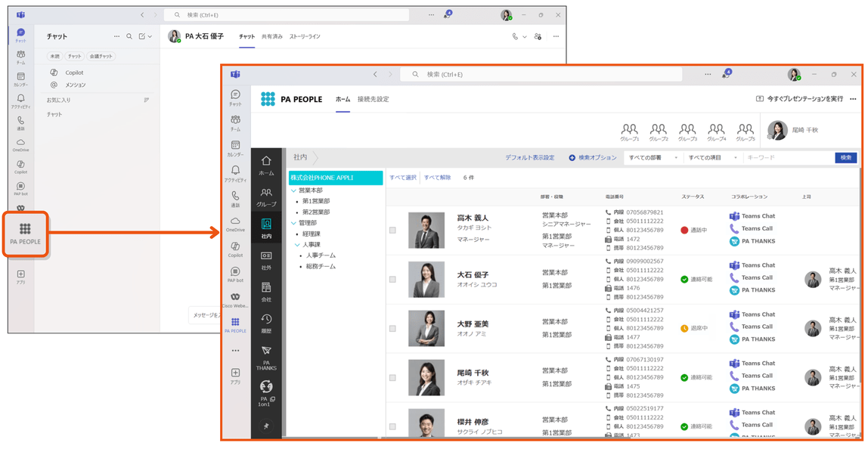Viewport: 868px width, 449px height.
Task: Open グループ5 group icon
Action: (746, 132)
